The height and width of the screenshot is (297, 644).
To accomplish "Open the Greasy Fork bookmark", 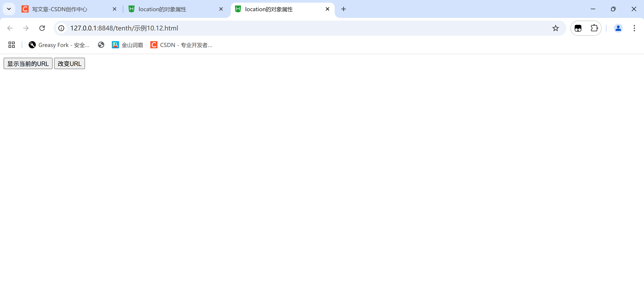I will (x=59, y=45).
